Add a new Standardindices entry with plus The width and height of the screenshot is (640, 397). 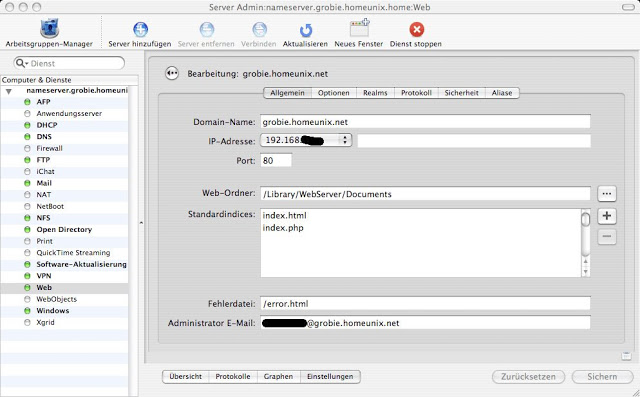tap(607, 216)
